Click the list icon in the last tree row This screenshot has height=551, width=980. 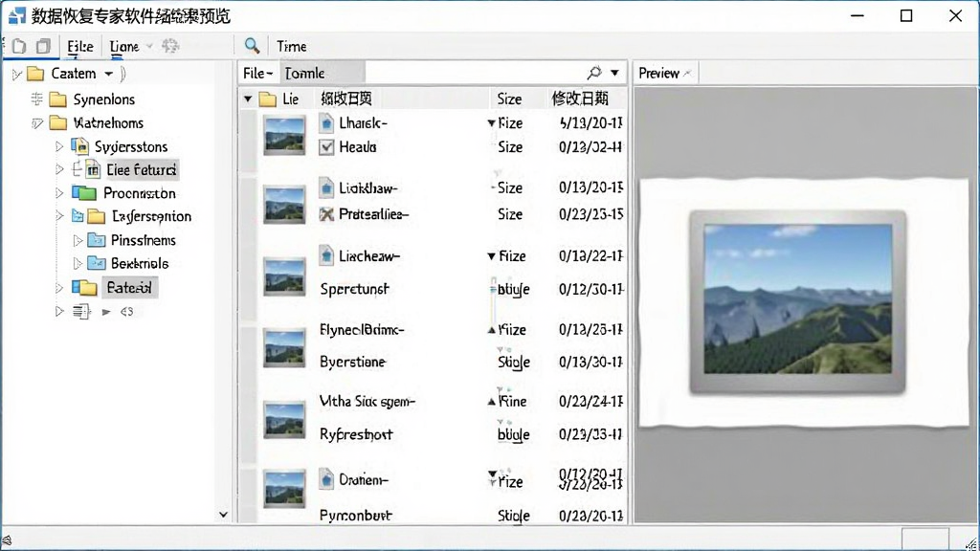[x=81, y=311]
